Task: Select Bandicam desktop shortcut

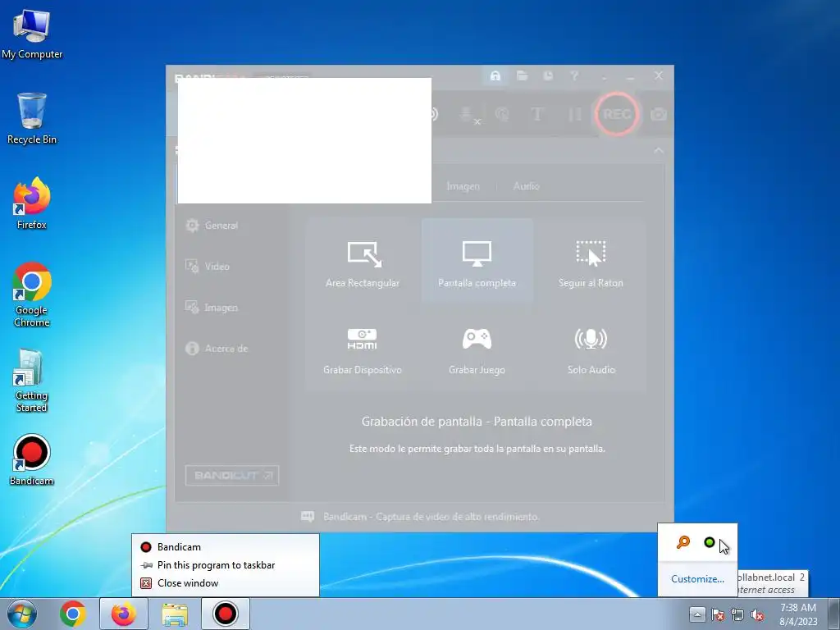Action: [x=32, y=459]
